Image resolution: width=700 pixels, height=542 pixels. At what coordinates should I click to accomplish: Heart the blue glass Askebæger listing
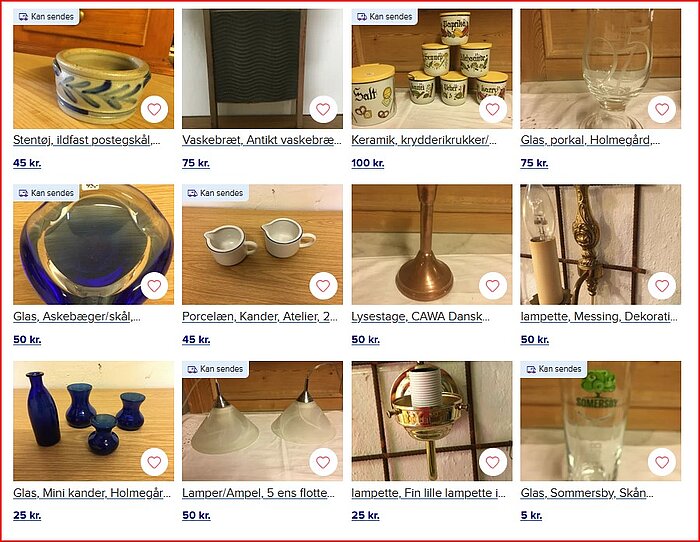[x=154, y=286]
